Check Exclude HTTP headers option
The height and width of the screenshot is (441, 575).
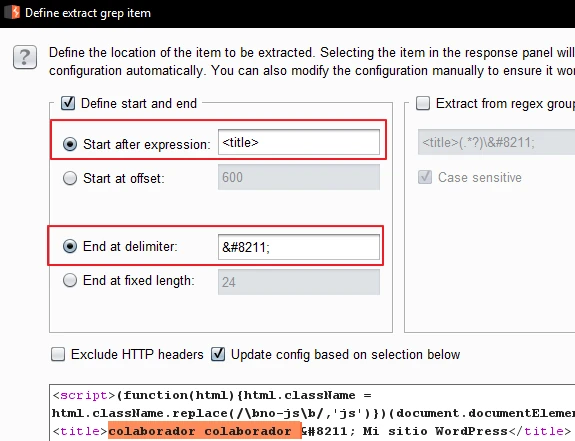click(58, 354)
